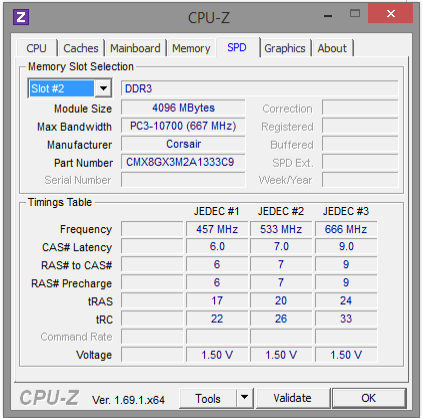Screen dimensions: 422x418
Task: Select the SPD tab
Action: coord(237,47)
